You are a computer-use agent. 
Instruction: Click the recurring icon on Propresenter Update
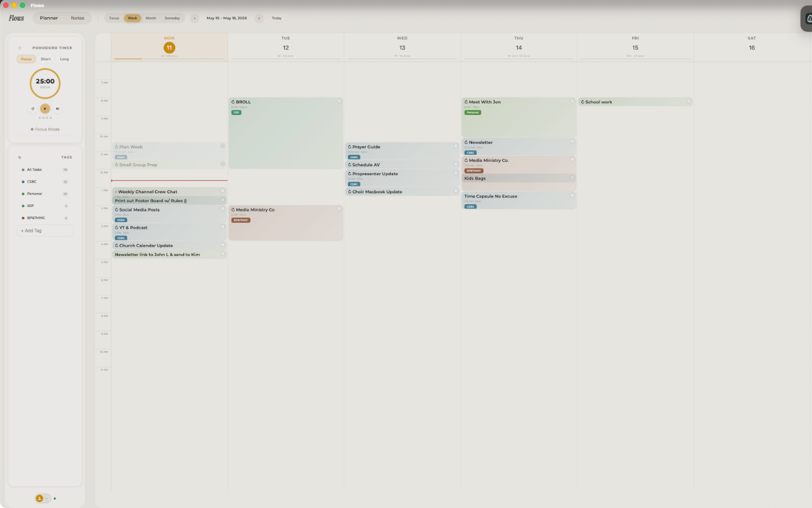[350, 173]
